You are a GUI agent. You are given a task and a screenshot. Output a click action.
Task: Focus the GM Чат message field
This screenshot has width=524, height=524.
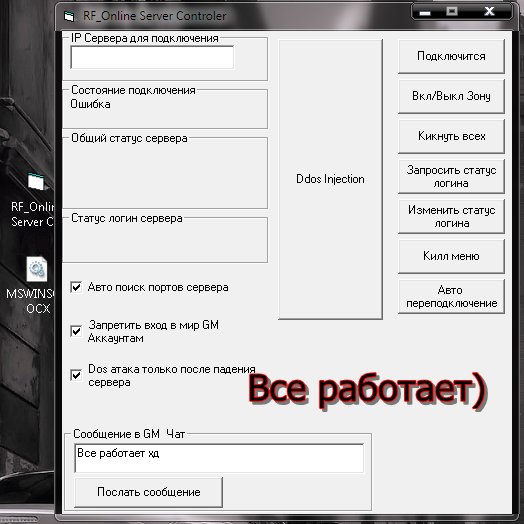[x=219, y=458]
